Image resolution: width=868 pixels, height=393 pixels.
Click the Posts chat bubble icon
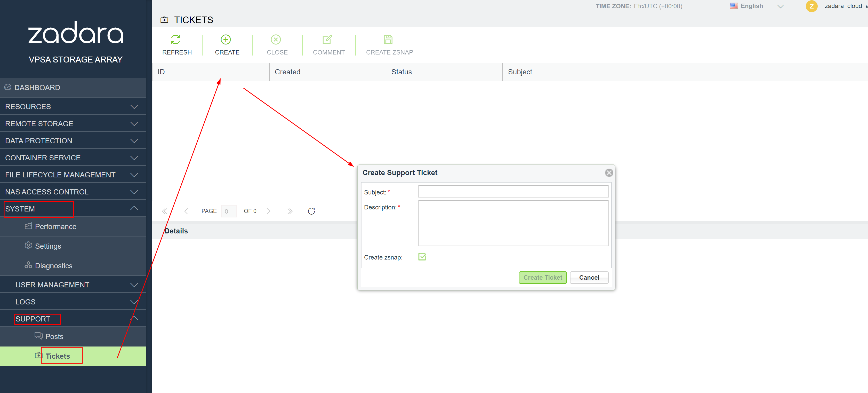[x=38, y=336]
